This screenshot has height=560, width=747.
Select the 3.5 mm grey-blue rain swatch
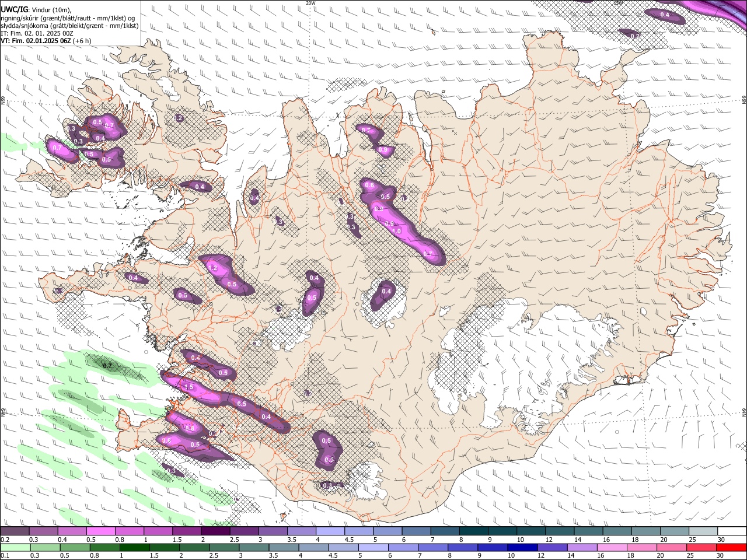284,548
